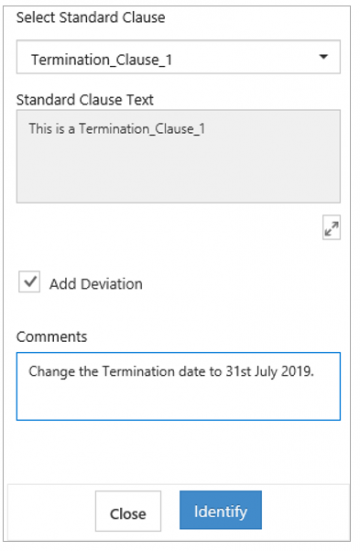Click the word 'Change' in Comments box
360x551 pixels.
52,372
